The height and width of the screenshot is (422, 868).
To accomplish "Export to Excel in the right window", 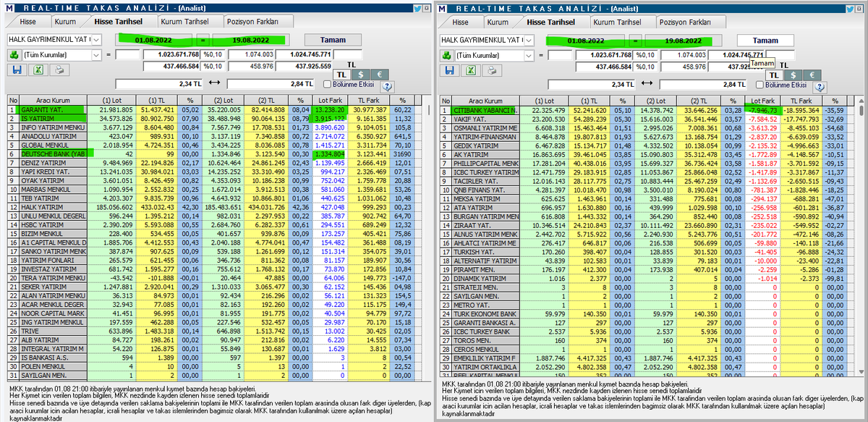I will click(x=472, y=70).
